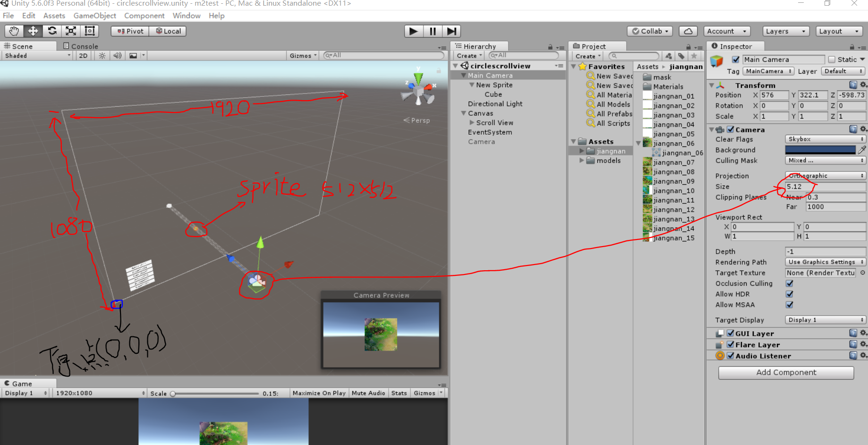Click the Account button

(x=726, y=31)
